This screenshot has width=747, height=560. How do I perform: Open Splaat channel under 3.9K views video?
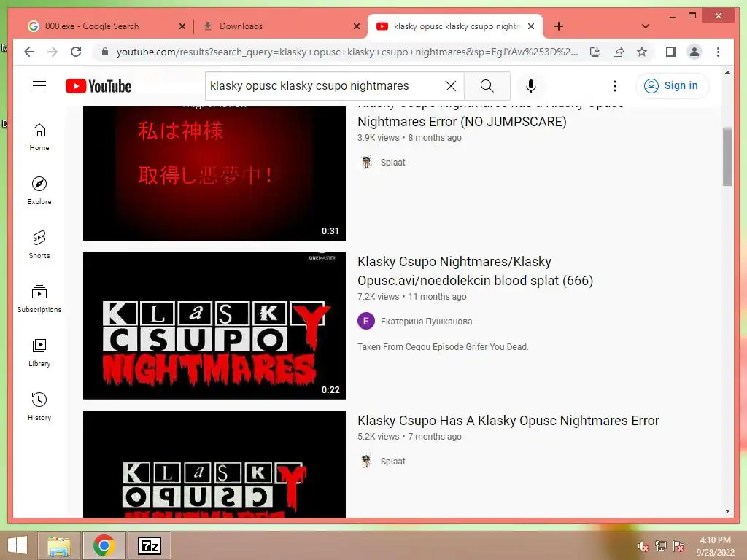392,163
